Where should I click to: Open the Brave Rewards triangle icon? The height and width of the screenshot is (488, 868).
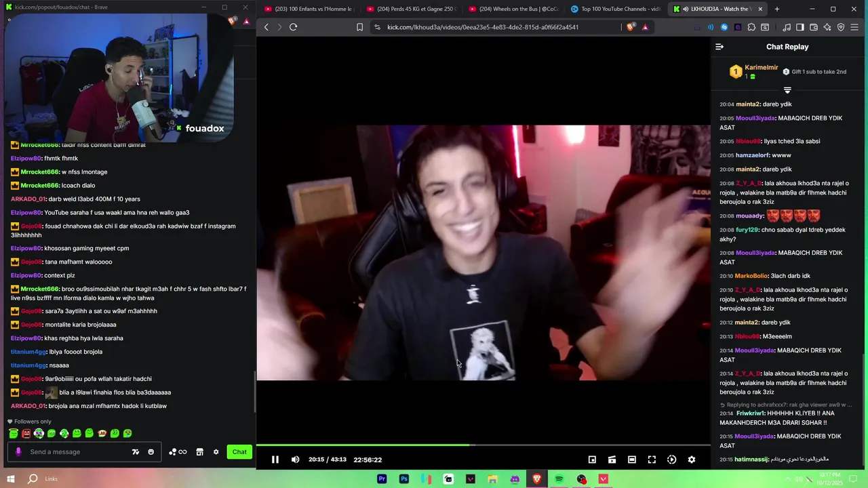(645, 27)
